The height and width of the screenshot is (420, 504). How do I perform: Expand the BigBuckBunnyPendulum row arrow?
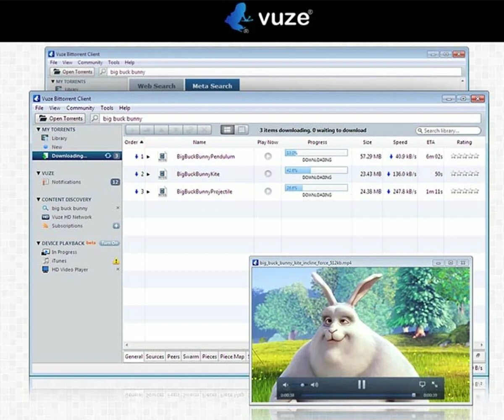(149, 157)
